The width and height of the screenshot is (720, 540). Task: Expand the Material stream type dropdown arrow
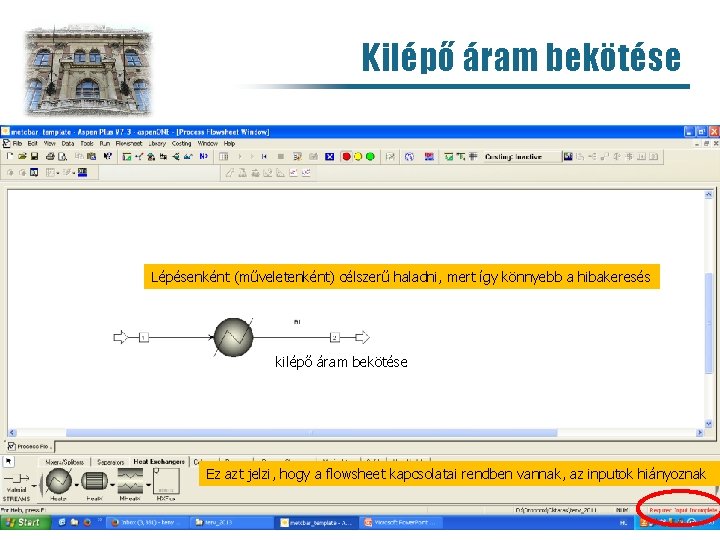point(34,485)
